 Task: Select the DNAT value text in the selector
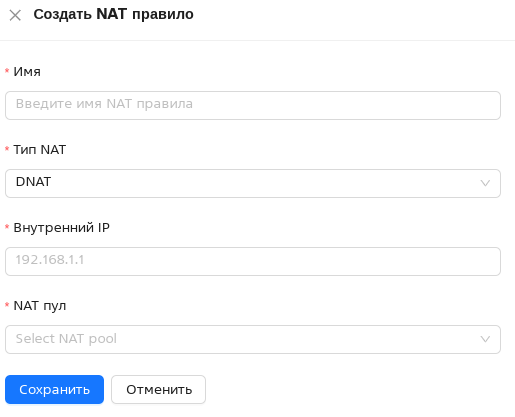tap(33, 182)
